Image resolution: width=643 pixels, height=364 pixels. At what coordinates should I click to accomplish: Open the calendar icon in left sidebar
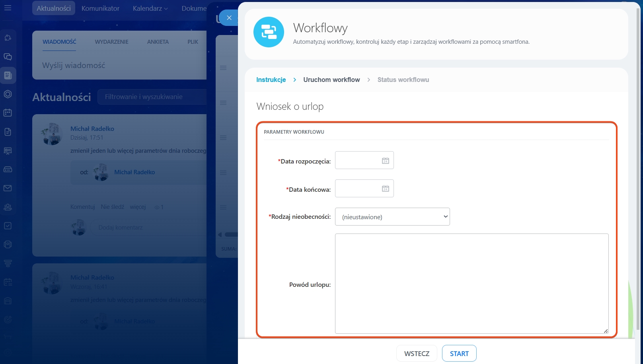tap(8, 113)
